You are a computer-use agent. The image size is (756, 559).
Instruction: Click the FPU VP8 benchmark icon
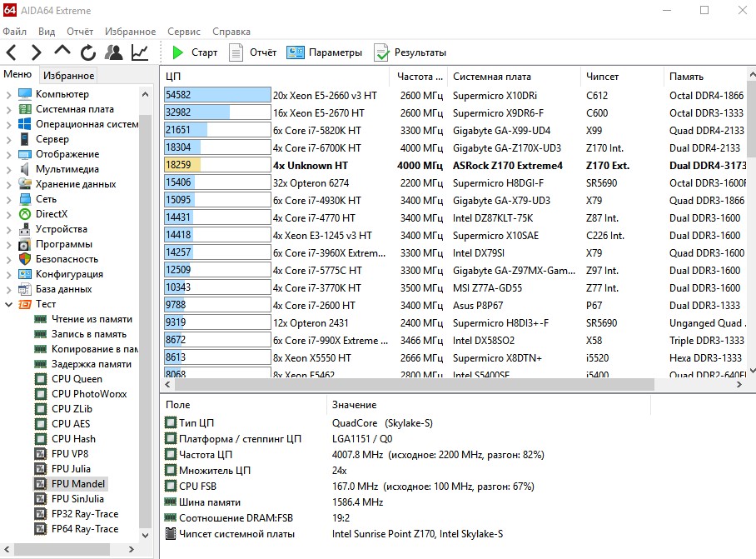point(41,454)
